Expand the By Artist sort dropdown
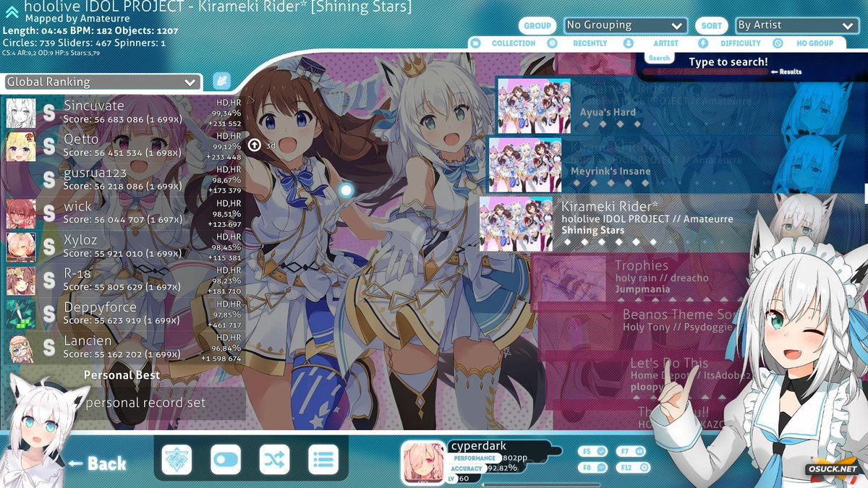This screenshot has width=868, height=488. pyautogui.click(x=796, y=25)
